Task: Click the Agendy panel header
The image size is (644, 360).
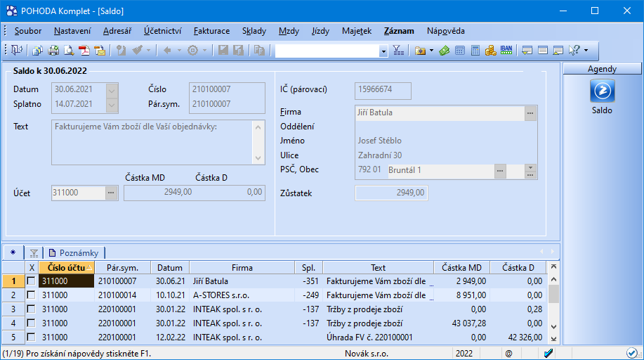Action: pos(602,69)
